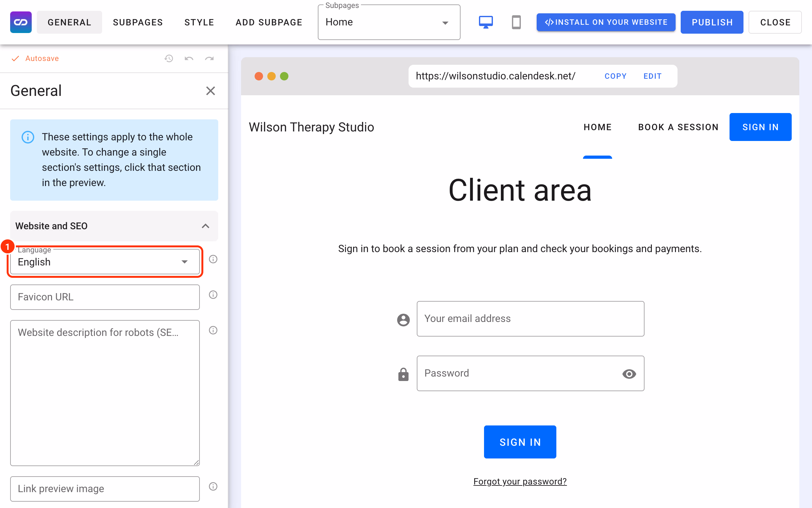The width and height of the screenshot is (812, 508).
Task: Select ADD SUBPAGE in top menu
Action: 269,22
